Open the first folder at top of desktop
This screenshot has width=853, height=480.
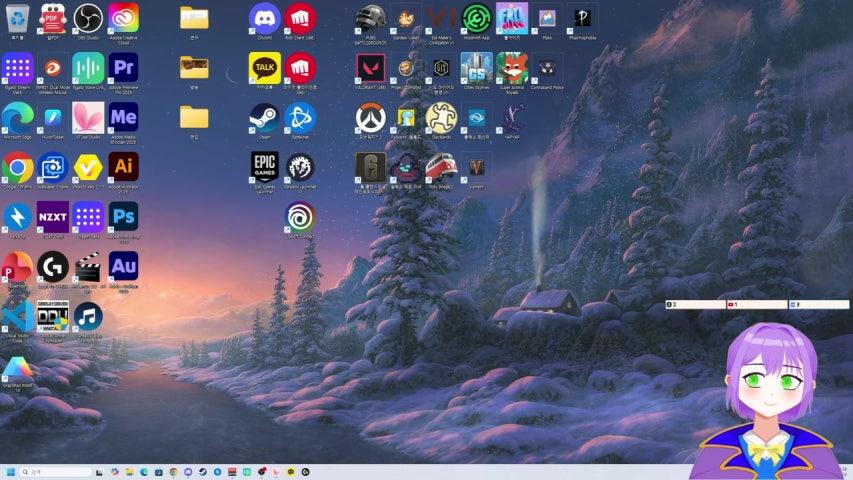point(194,18)
